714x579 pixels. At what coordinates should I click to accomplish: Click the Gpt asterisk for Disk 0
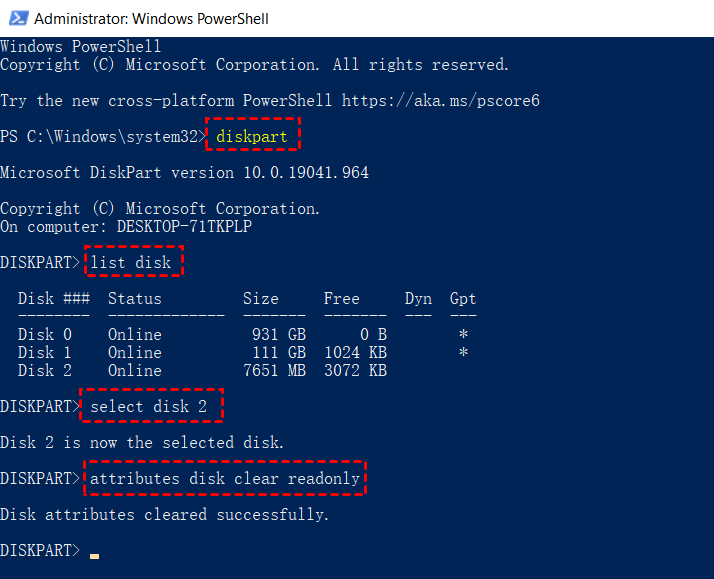[x=463, y=335]
